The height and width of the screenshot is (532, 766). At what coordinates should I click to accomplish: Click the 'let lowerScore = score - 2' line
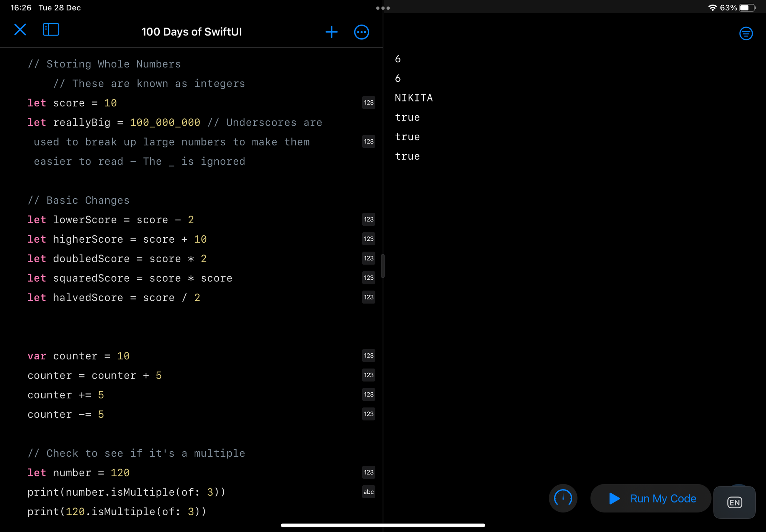pos(111,220)
